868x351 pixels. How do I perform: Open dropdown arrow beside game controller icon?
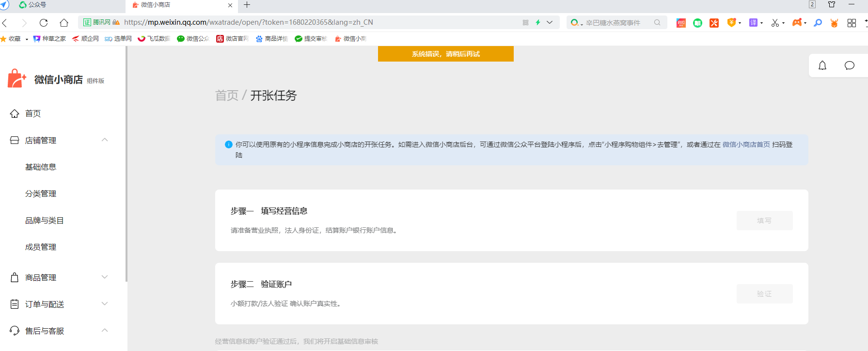[x=805, y=23]
